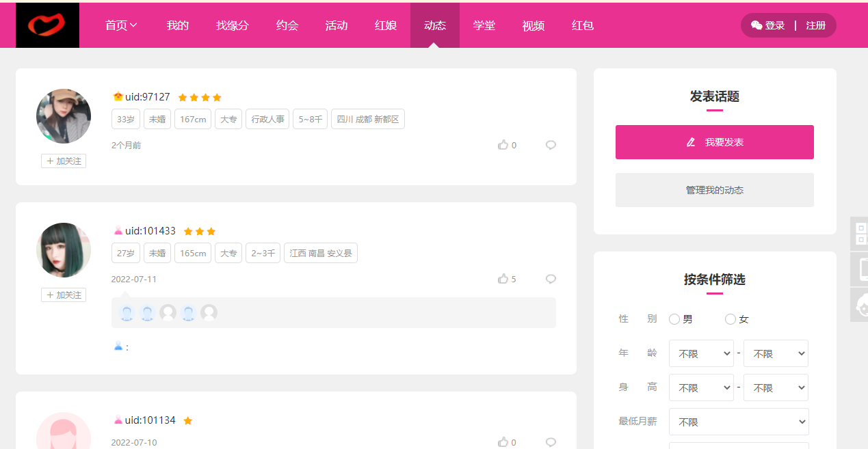
Task: Open the minimum height dropdown
Action: [x=701, y=387]
